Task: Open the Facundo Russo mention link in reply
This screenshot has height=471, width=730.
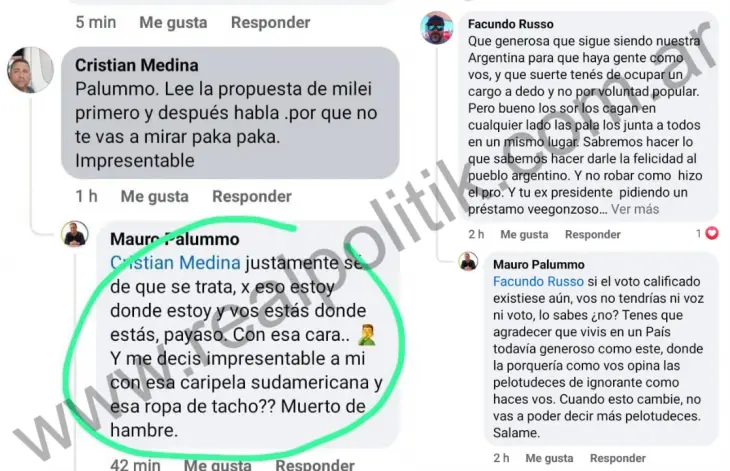Action: 538,282
